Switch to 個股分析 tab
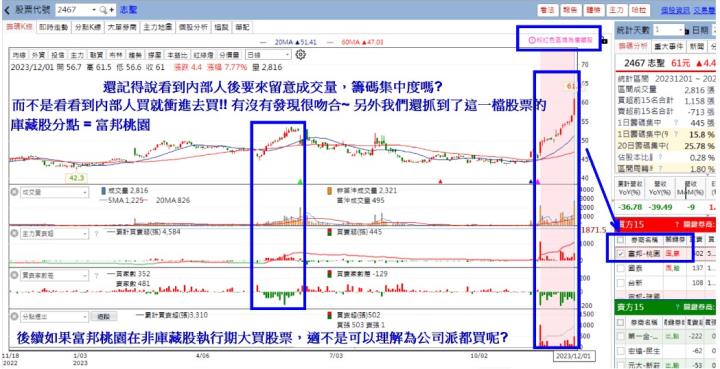This screenshot has width=720, height=369. pyautogui.click(x=193, y=28)
